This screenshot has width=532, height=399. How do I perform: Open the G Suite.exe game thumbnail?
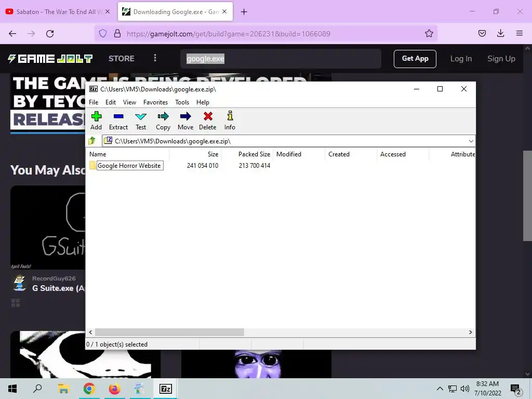click(x=47, y=228)
